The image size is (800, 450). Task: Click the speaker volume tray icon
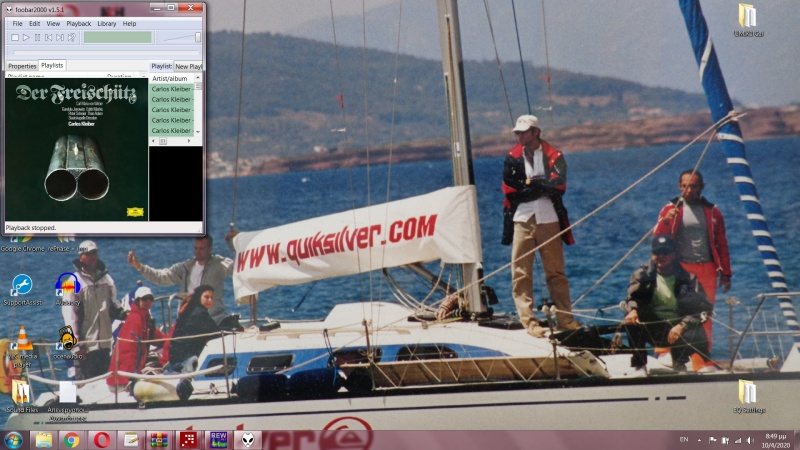click(750, 440)
